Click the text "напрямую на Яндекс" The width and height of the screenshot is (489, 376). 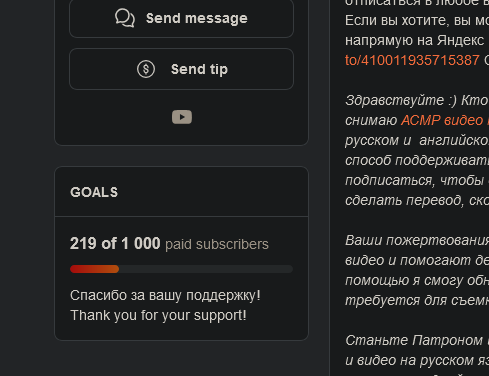click(x=414, y=40)
